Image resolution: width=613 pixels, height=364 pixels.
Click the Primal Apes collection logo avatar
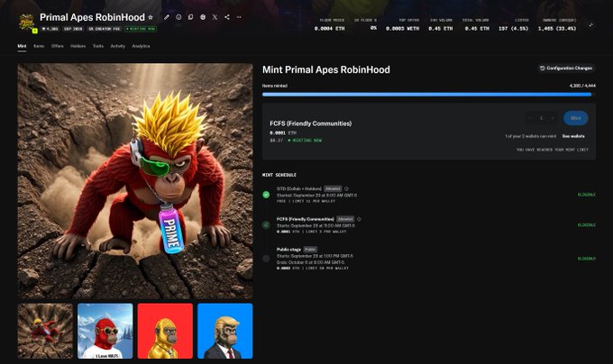(27, 23)
